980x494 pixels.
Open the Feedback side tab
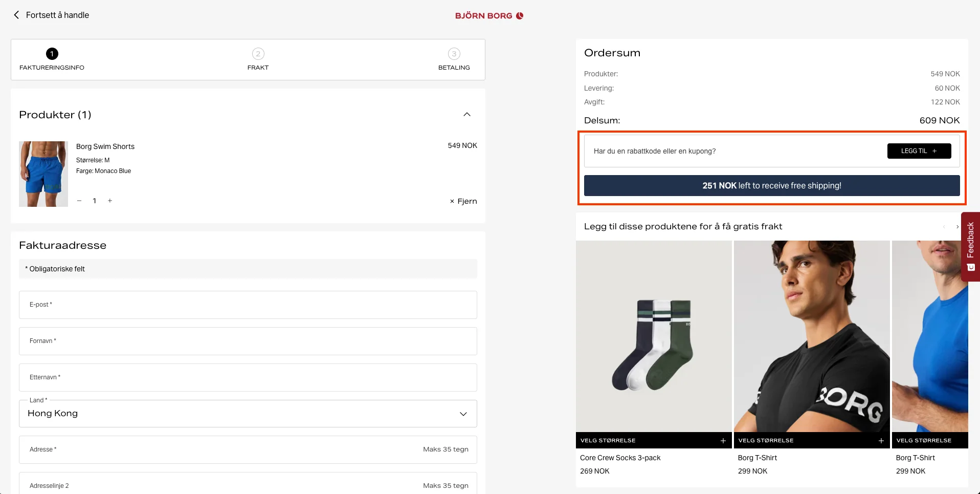[x=970, y=247]
